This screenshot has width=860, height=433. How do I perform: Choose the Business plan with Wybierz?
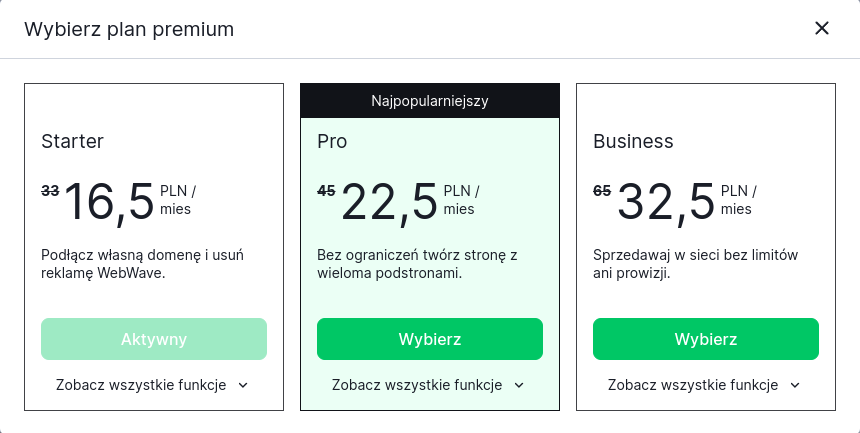click(x=706, y=339)
